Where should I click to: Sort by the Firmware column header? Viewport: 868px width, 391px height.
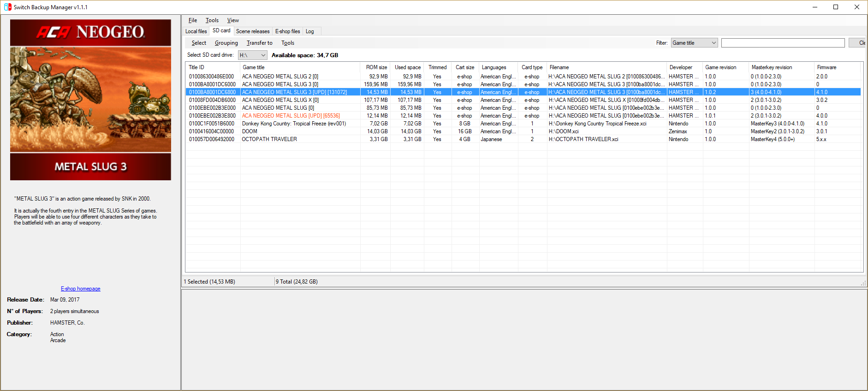tap(837, 67)
